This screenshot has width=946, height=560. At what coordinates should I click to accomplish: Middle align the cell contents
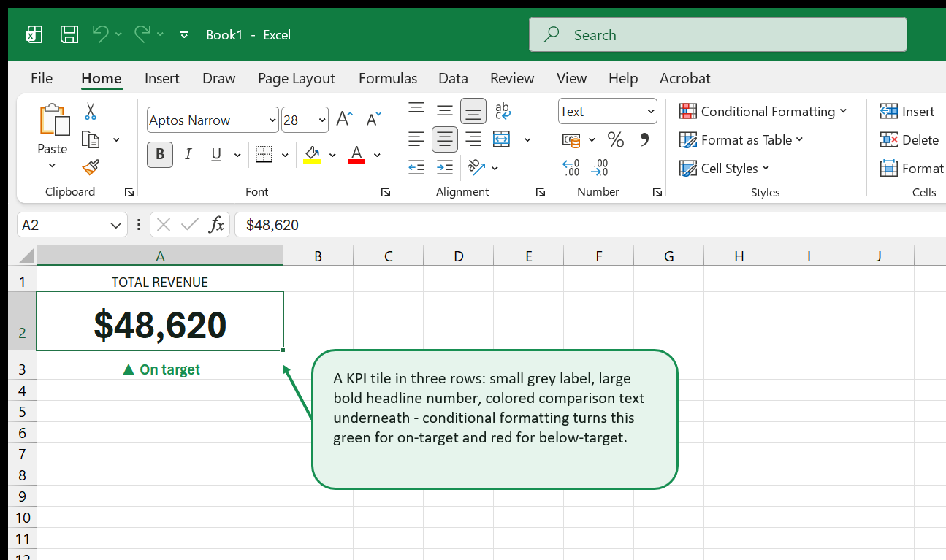pos(445,110)
